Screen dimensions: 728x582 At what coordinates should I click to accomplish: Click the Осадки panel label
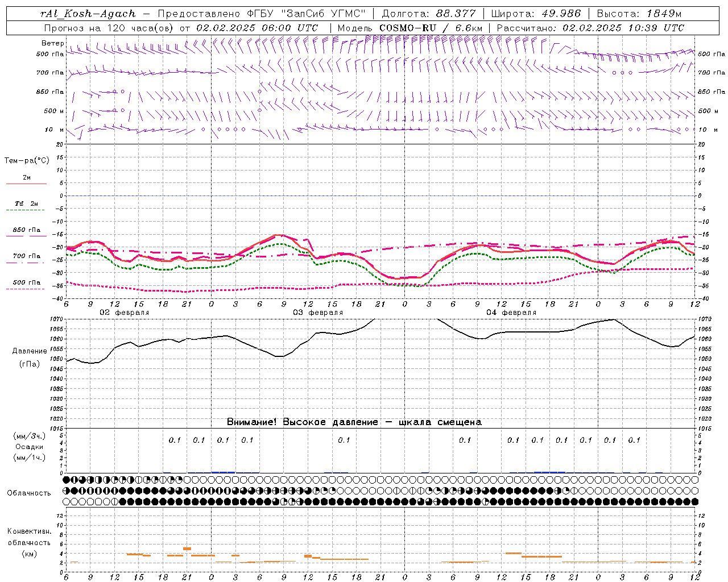pyautogui.click(x=29, y=447)
